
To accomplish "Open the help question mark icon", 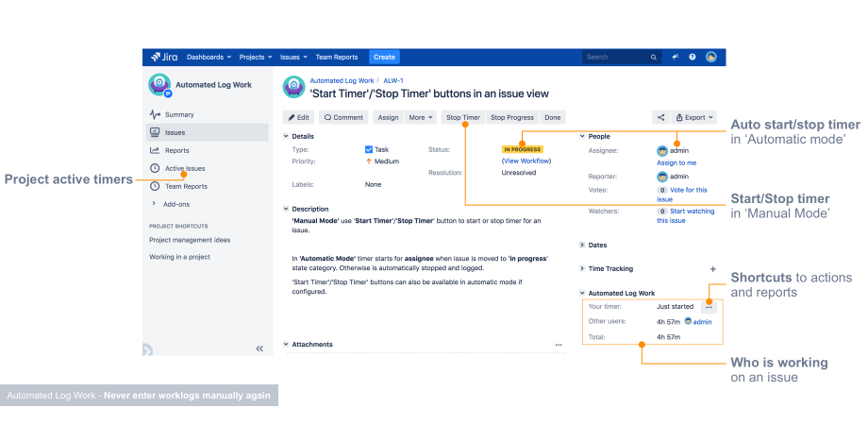I will (x=693, y=57).
